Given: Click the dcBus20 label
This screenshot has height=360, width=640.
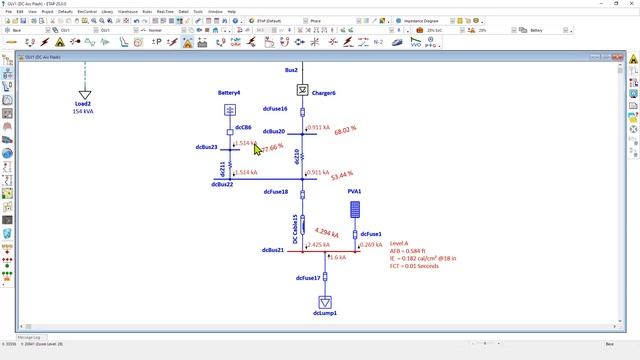Looking at the screenshot, I should (x=273, y=131).
